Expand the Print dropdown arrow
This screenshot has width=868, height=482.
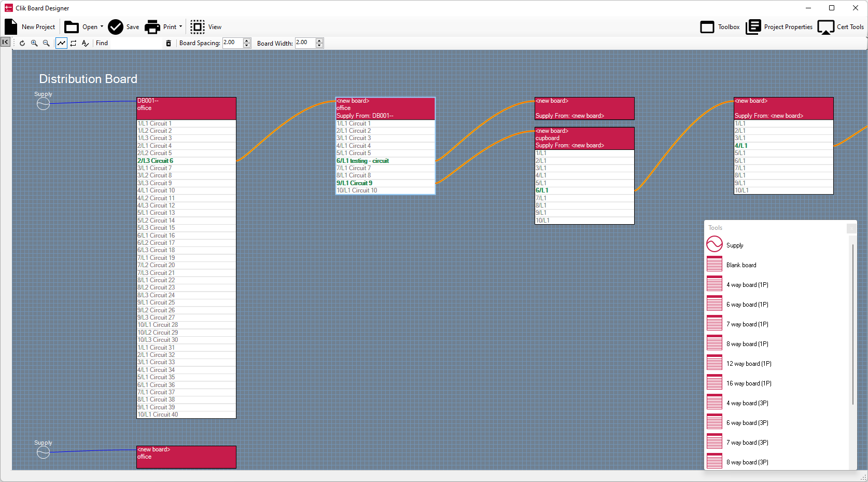click(x=180, y=27)
